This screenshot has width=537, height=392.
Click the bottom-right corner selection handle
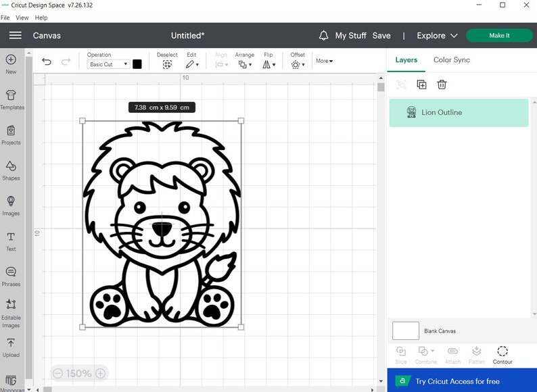click(241, 327)
